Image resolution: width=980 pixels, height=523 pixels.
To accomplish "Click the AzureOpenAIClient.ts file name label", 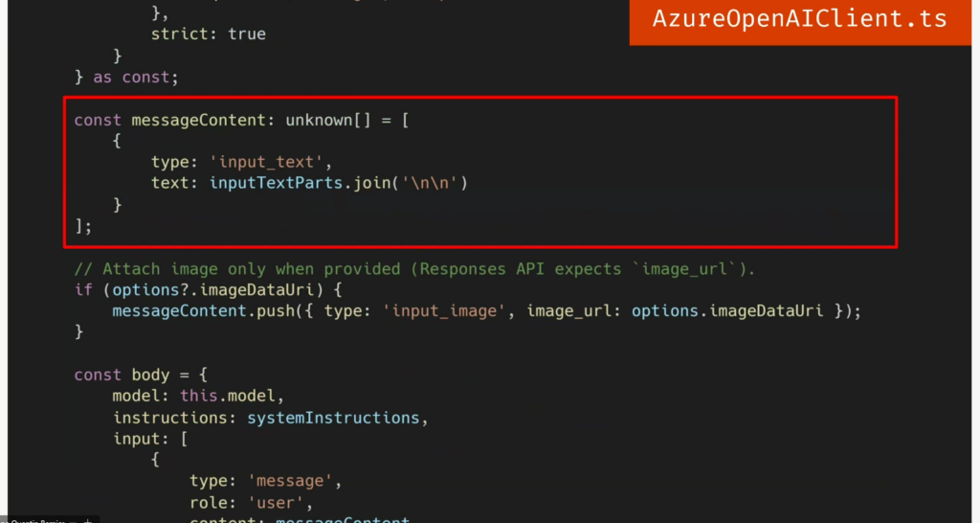I will point(798,20).
